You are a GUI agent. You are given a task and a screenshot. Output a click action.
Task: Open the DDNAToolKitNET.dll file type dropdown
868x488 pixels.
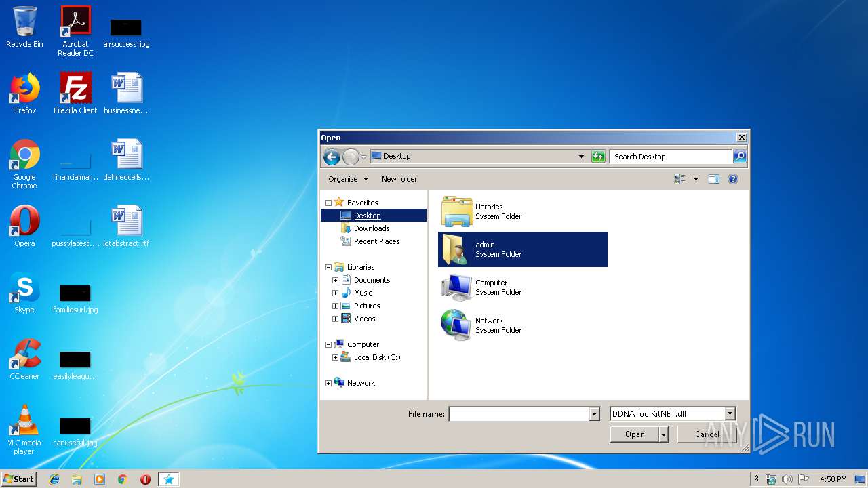(x=730, y=414)
